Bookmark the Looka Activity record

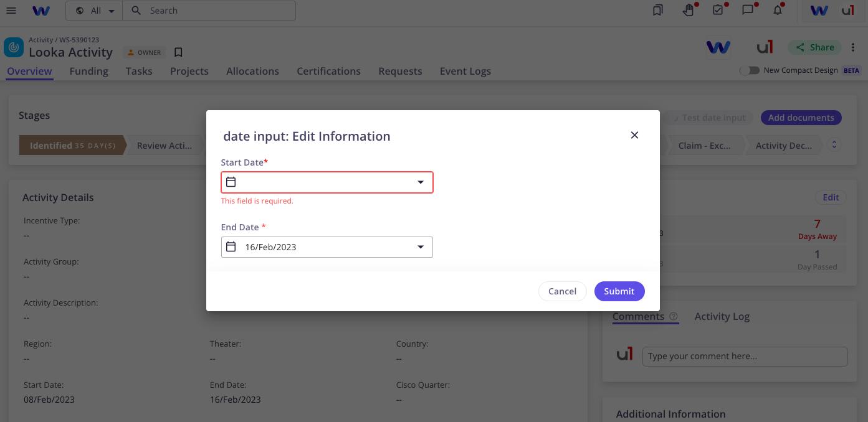click(178, 52)
